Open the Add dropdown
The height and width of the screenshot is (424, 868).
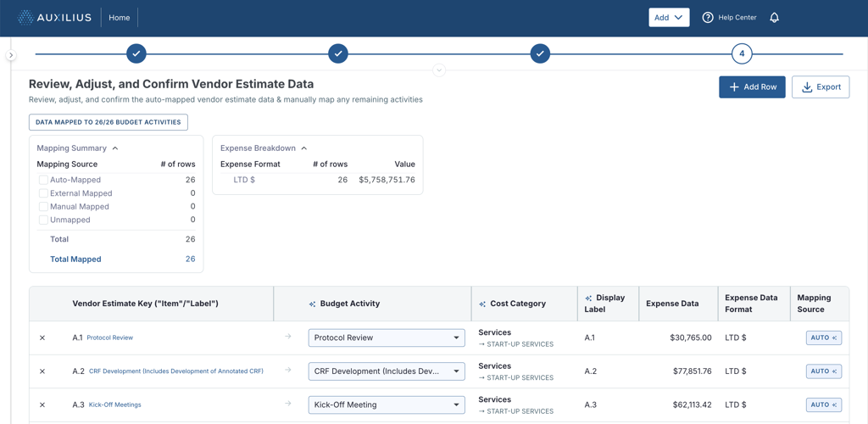pos(669,18)
